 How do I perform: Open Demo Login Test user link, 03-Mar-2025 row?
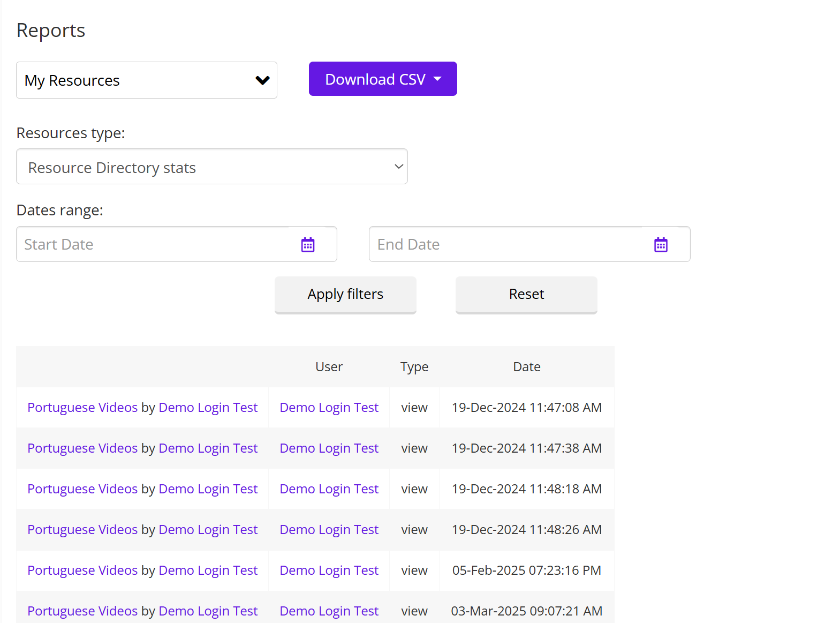329,611
